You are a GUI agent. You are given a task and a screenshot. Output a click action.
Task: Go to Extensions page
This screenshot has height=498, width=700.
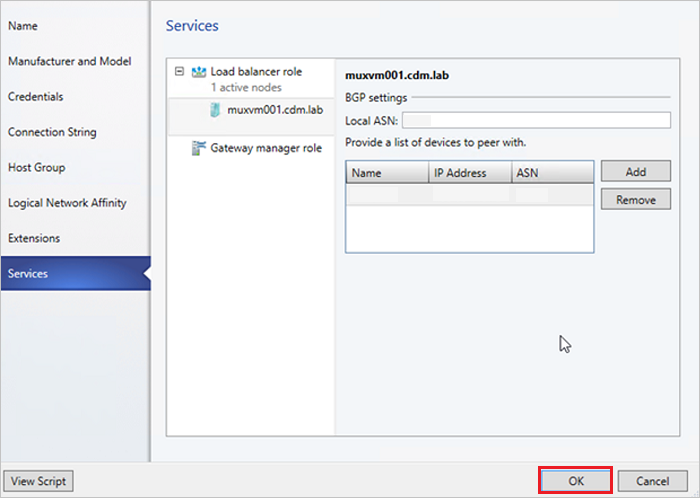pos(34,238)
